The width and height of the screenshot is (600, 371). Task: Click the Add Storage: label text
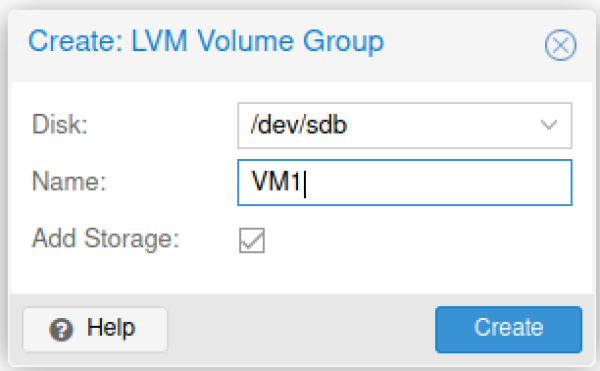click(x=105, y=239)
